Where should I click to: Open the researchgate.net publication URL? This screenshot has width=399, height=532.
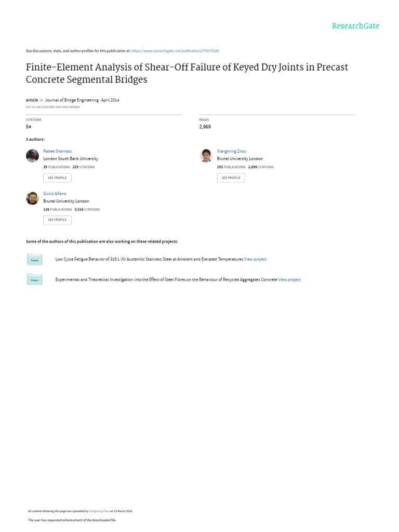tap(175, 51)
